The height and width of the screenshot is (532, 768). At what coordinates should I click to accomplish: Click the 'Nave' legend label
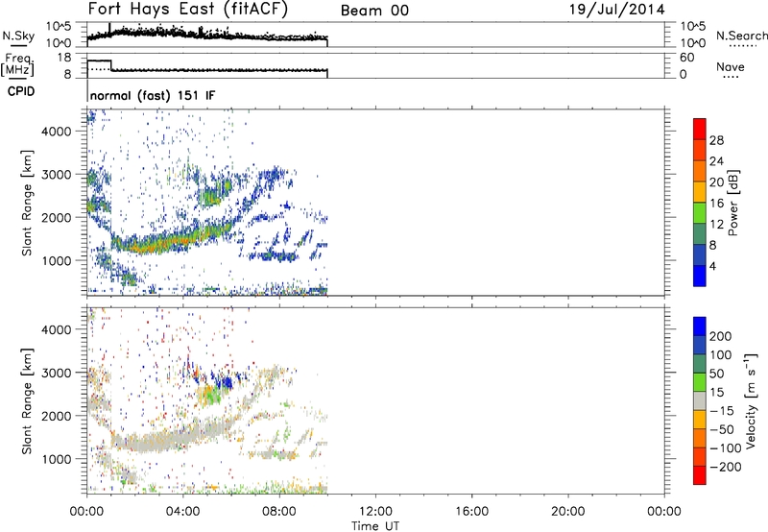coord(730,67)
